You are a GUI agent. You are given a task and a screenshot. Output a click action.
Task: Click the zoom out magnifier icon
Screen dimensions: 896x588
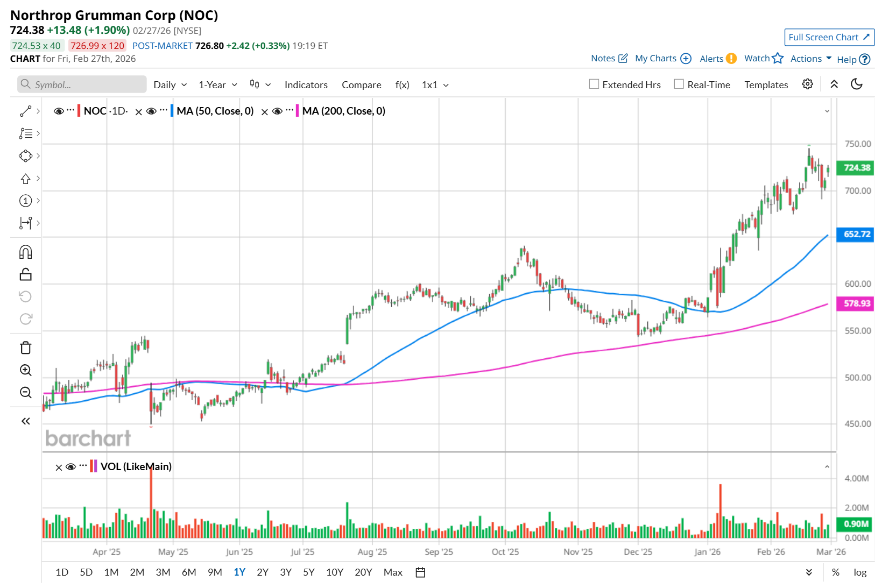pos(25,392)
